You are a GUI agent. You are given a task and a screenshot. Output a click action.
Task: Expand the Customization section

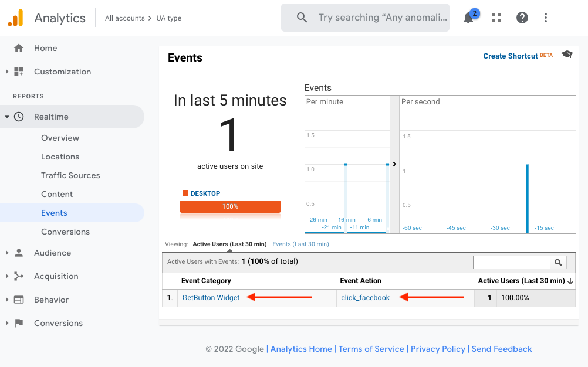tap(8, 72)
